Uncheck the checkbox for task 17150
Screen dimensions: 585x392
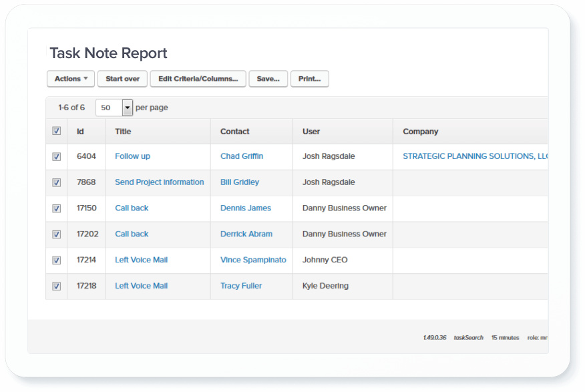(x=56, y=208)
